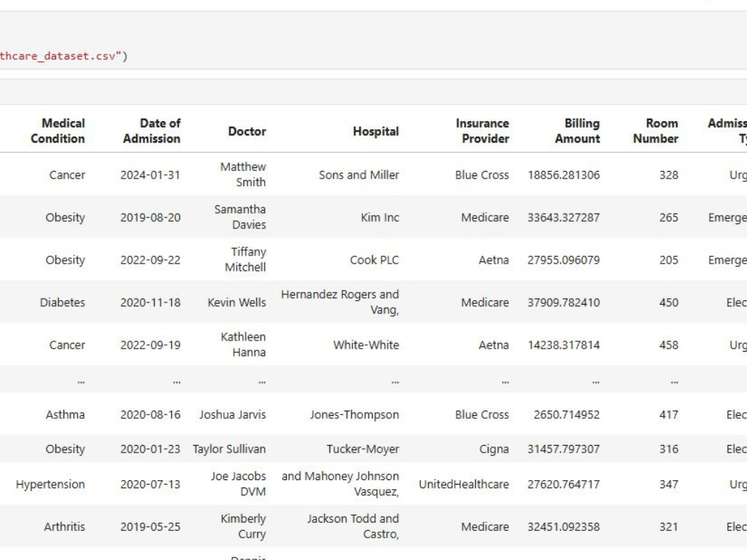This screenshot has height=560, width=747.
Task: Click hospital White-White
Action: point(366,345)
